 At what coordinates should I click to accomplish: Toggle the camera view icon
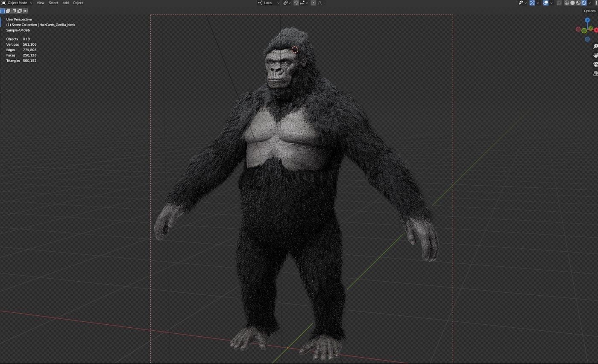tap(595, 64)
